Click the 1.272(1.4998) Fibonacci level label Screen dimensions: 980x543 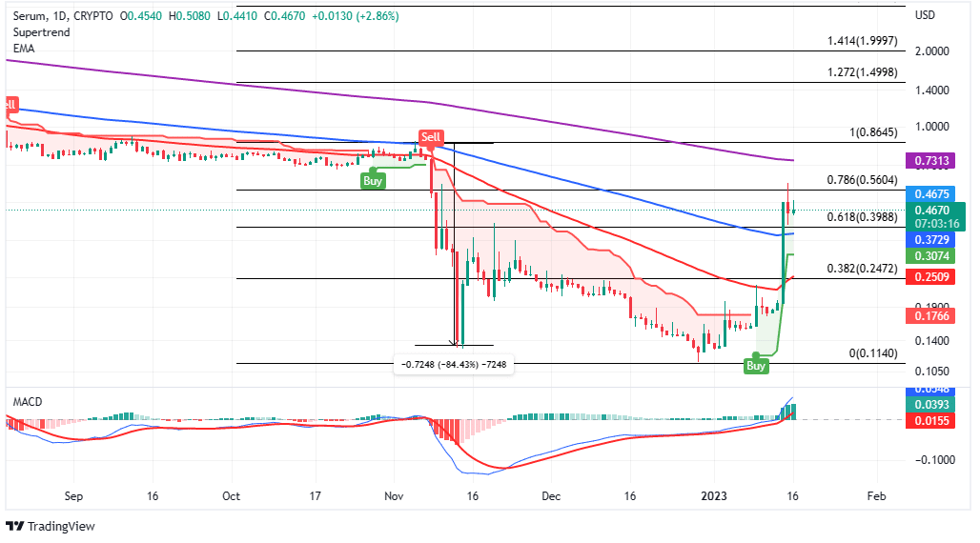(862, 72)
